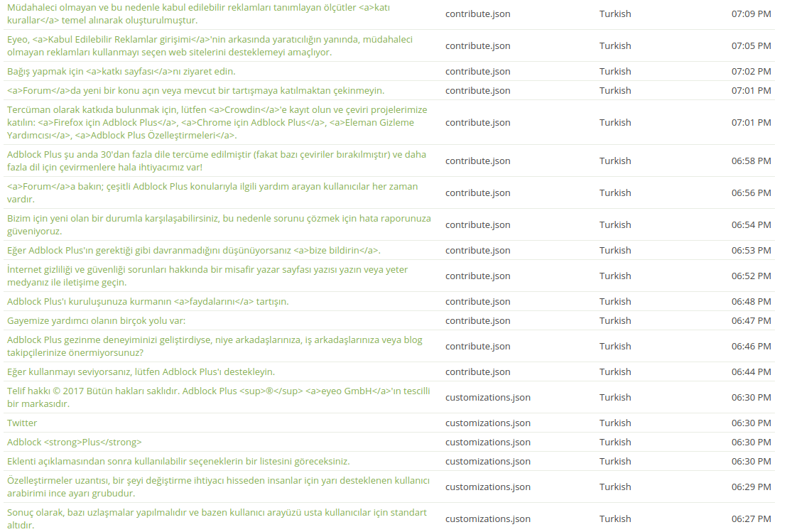
Task: Click contribute.json in the 07:02 PM row
Action: click(x=478, y=71)
